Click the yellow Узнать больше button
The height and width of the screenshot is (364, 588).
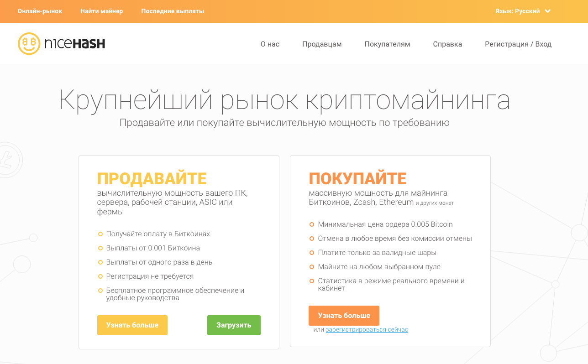(x=132, y=325)
